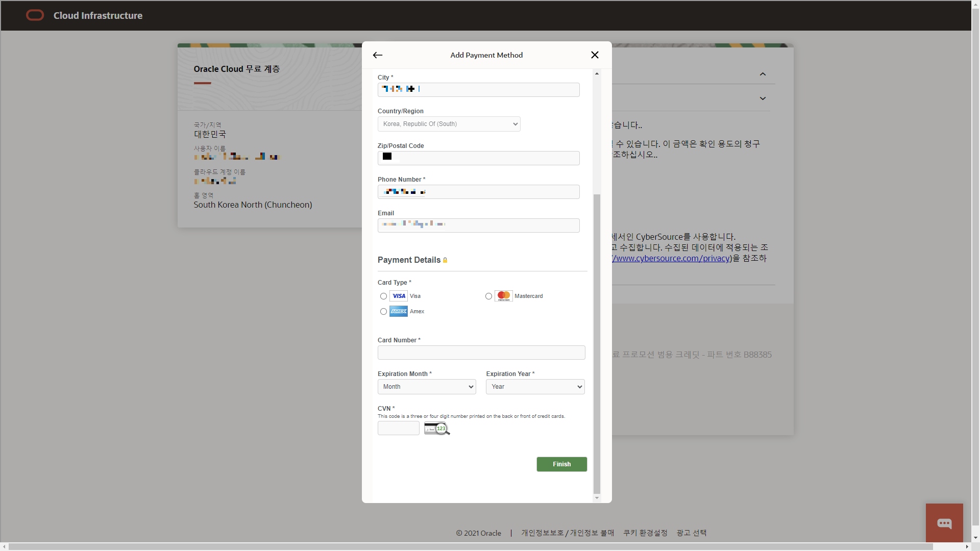Viewport: 980px width, 551px height.
Task: Select the Mastercard radio button
Action: pos(488,296)
